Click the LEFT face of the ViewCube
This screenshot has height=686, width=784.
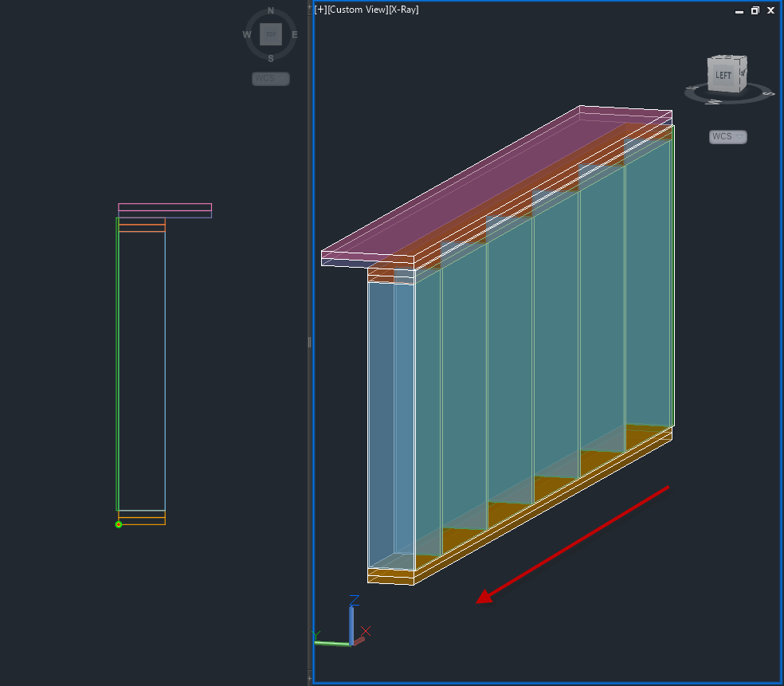pyautogui.click(x=723, y=76)
